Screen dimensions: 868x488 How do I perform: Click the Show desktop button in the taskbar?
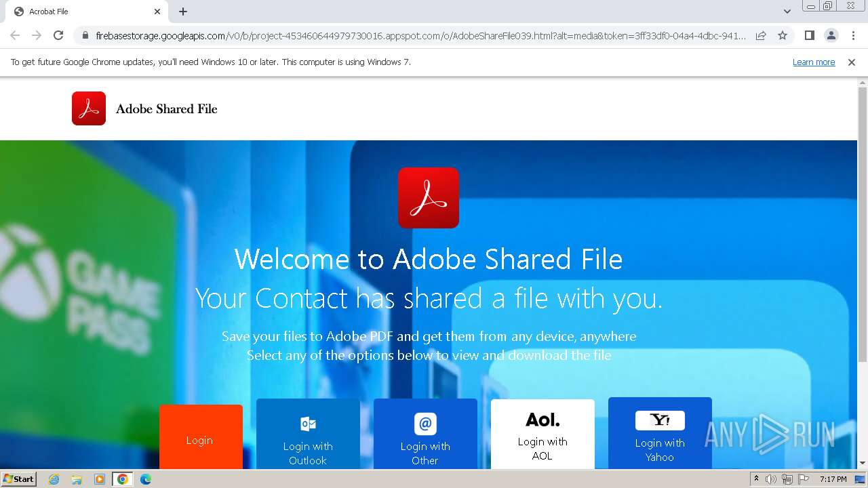(860, 479)
